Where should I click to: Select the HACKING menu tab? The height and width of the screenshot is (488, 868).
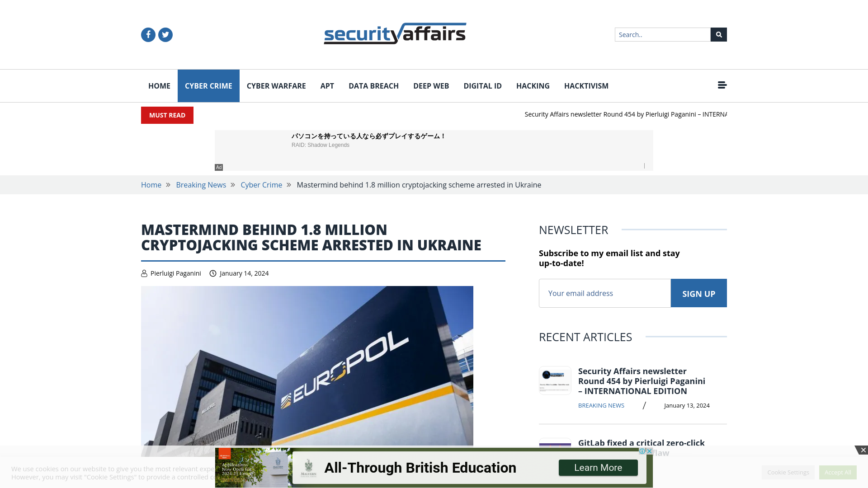(x=533, y=85)
